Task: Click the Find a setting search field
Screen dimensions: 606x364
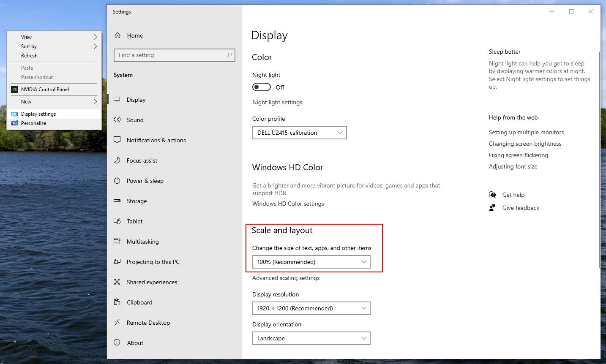Action: [175, 55]
